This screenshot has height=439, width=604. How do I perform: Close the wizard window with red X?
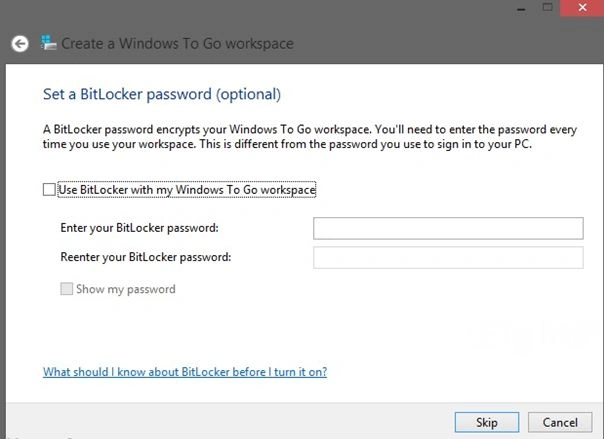click(x=582, y=8)
